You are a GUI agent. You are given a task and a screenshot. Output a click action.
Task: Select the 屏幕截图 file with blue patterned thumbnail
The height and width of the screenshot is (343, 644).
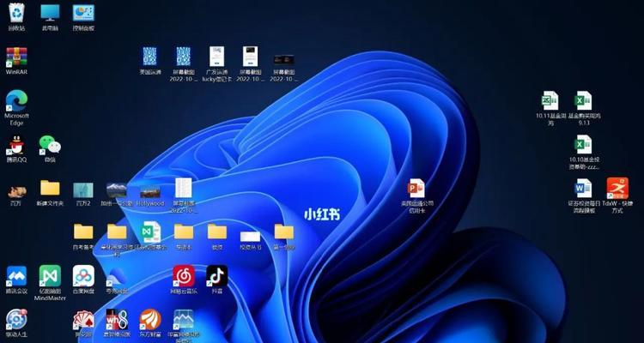(184, 57)
